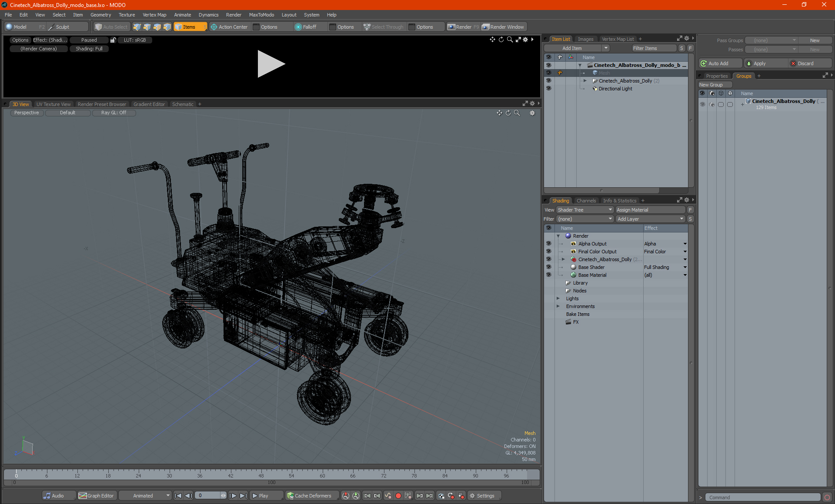Image resolution: width=835 pixels, height=504 pixels.
Task: Click the Render F9 button
Action: 463,27
